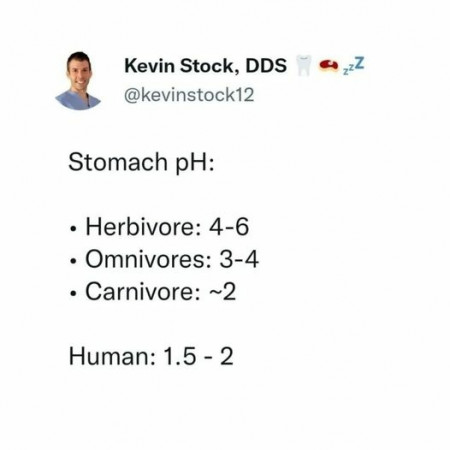
Task: Open Kevin Stock's profile photo
Action: coord(78,80)
